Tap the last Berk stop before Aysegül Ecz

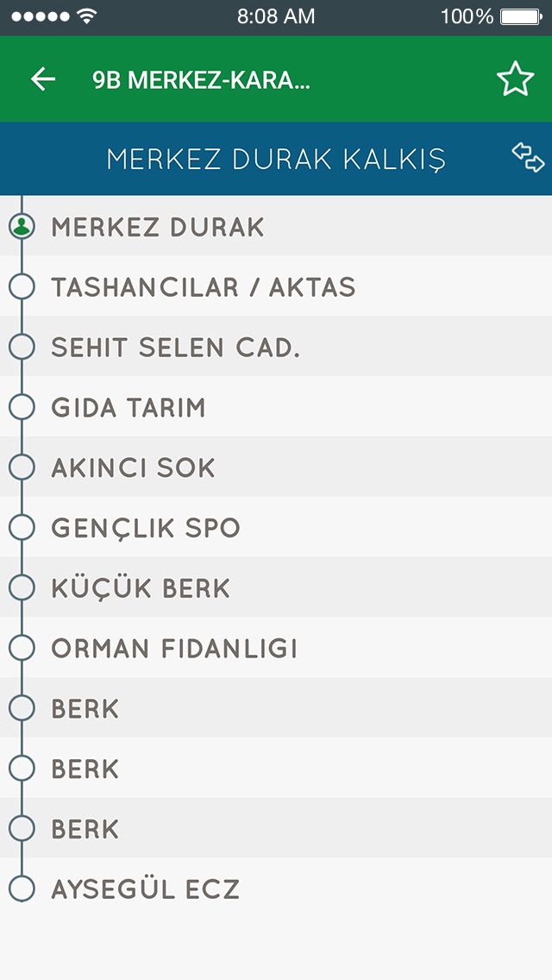pos(85,829)
